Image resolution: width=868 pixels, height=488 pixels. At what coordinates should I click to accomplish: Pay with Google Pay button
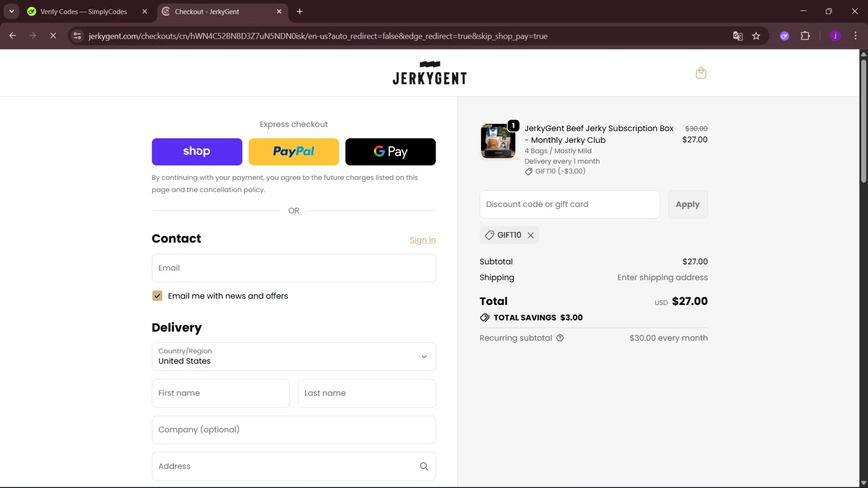(x=390, y=151)
